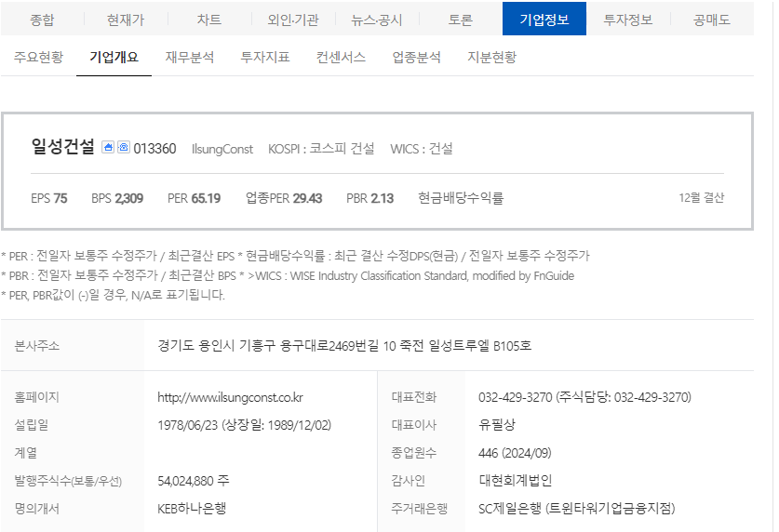779x532 pixels.
Task: Click the IlsungConst English name
Action: pos(222,149)
